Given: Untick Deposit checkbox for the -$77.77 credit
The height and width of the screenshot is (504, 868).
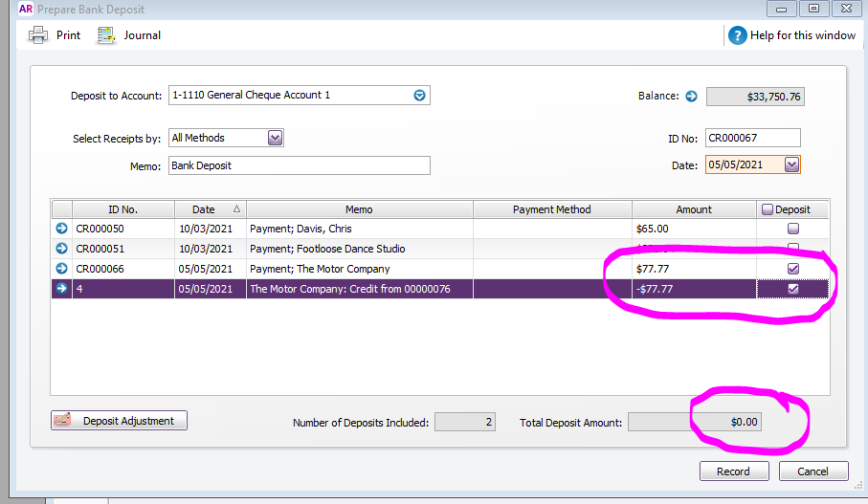Looking at the screenshot, I should (x=792, y=289).
